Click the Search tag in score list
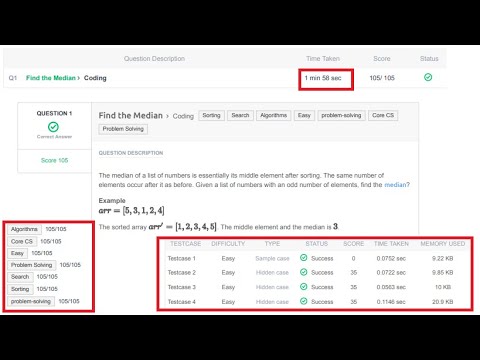This screenshot has height=360, width=480. tap(20, 277)
